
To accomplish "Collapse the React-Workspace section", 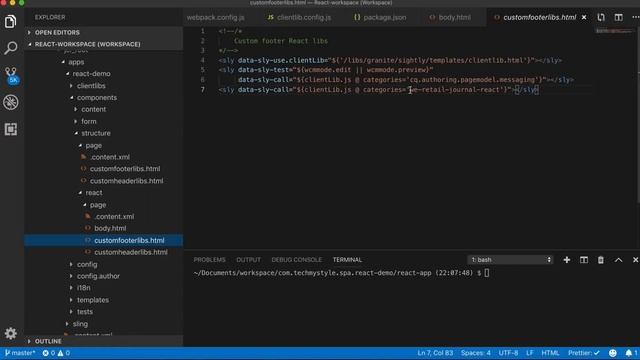I will (103, 44).
